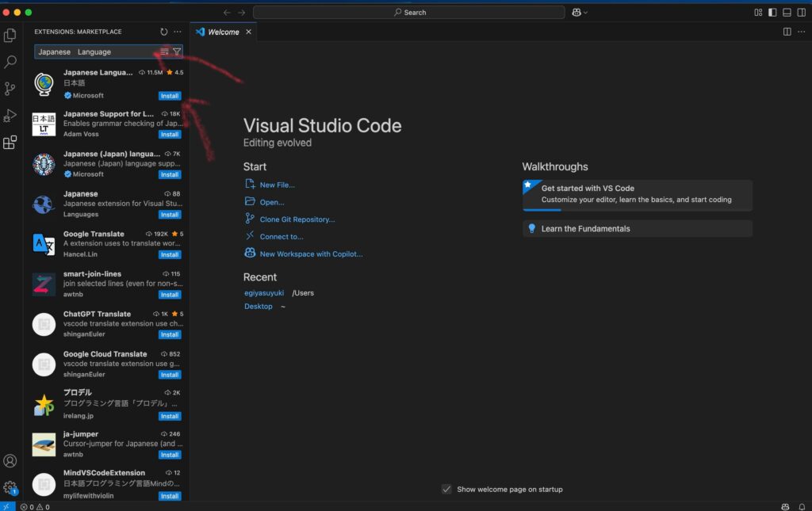Toggle the secondary side bar
The width and height of the screenshot is (812, 511).
click(802, 13)
